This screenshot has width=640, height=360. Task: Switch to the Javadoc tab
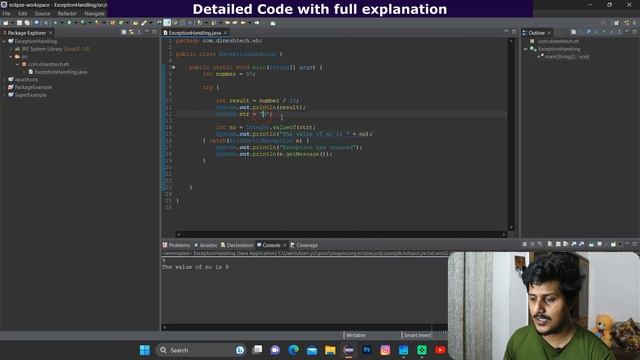coord(206,245)
